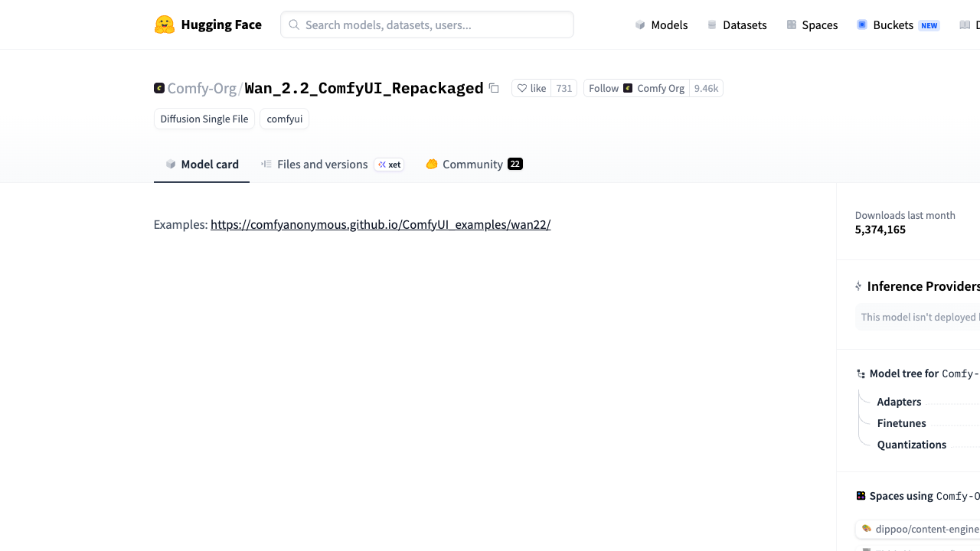This screenshot has height=551, width=980.
Task: Click the Model tree branch icon
Action: pyautogui.click(x=861, y=373)
